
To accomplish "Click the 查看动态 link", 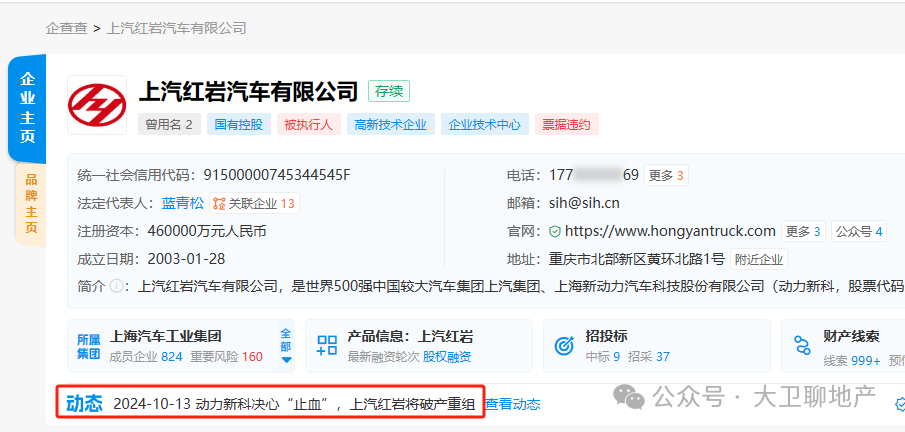I will [x=513, y=404].
